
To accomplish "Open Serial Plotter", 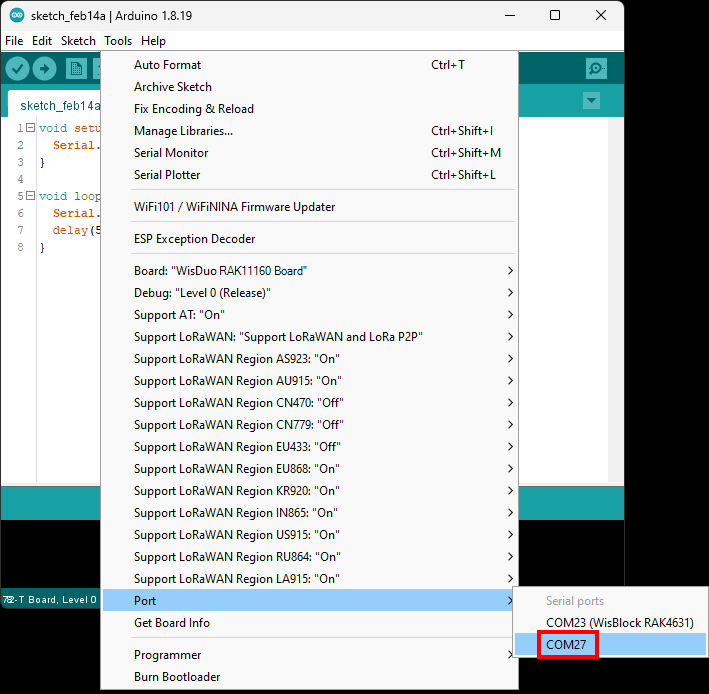I will click(x=310, y=175).
